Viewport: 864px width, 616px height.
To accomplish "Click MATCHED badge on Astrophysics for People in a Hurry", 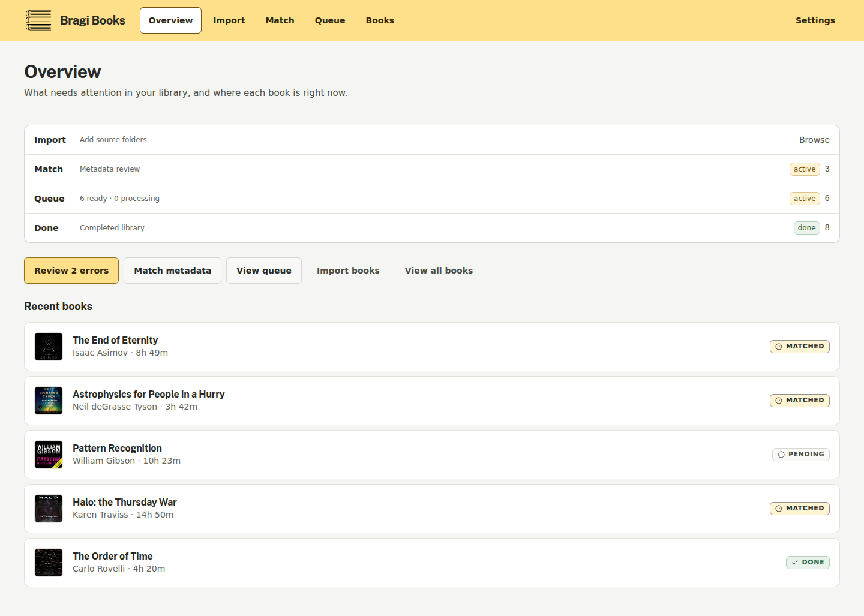I will tap(799, 401).
